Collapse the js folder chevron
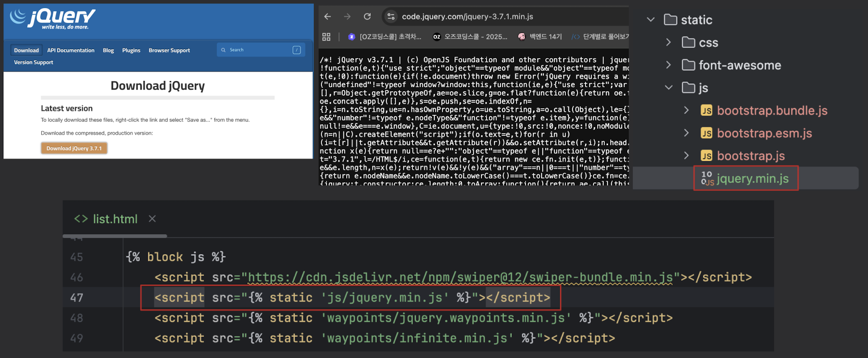 pyautogui.click(x=669, y=88)
